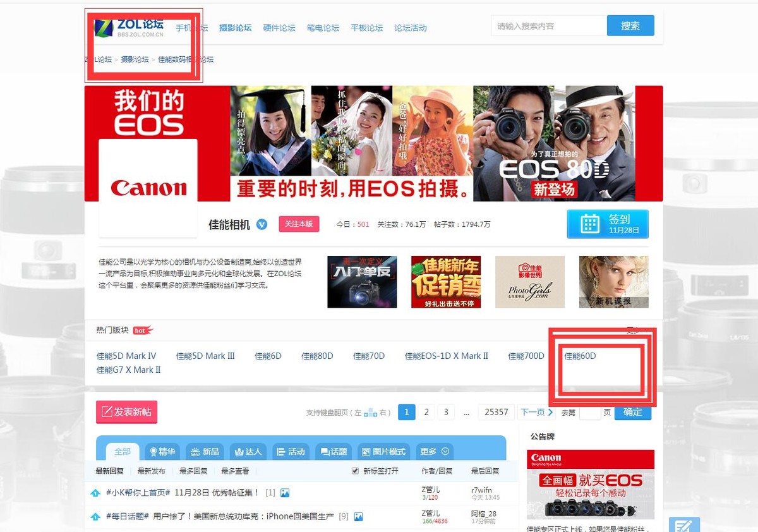Click the Canon logo avatar
The image size is (758, 532).
click(148, 188)
